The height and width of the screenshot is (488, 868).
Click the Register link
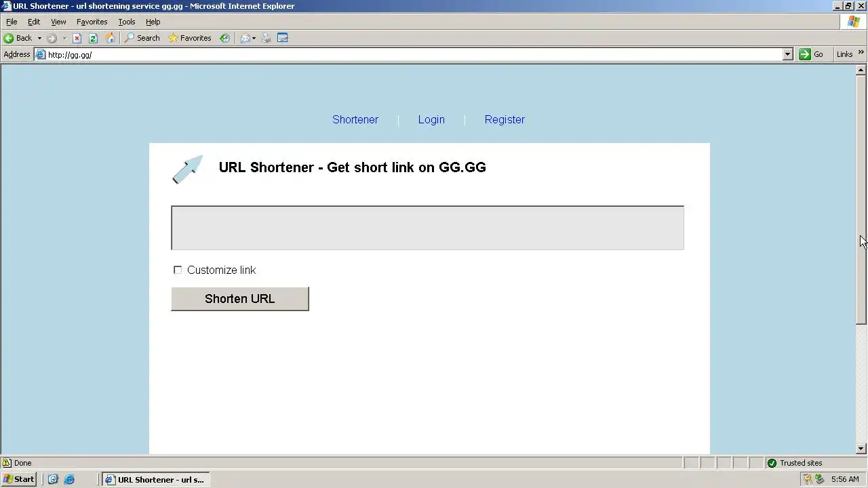coord(505,119)
